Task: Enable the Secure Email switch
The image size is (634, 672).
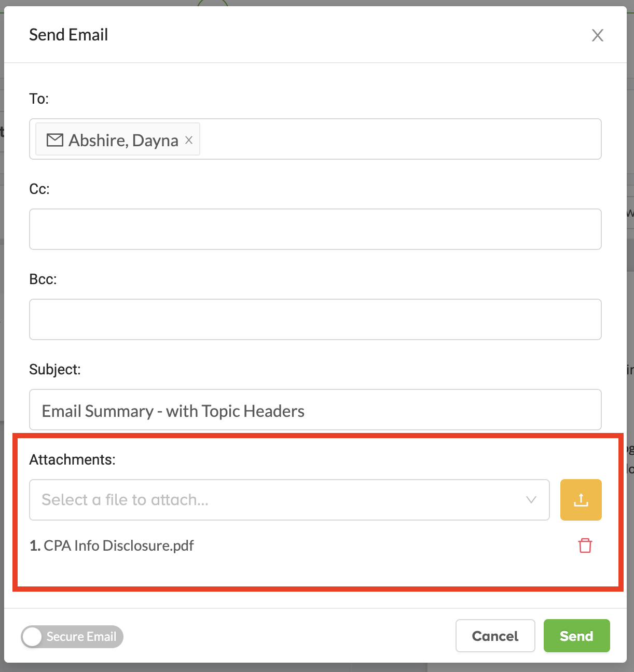Action: tap(72, 637)
